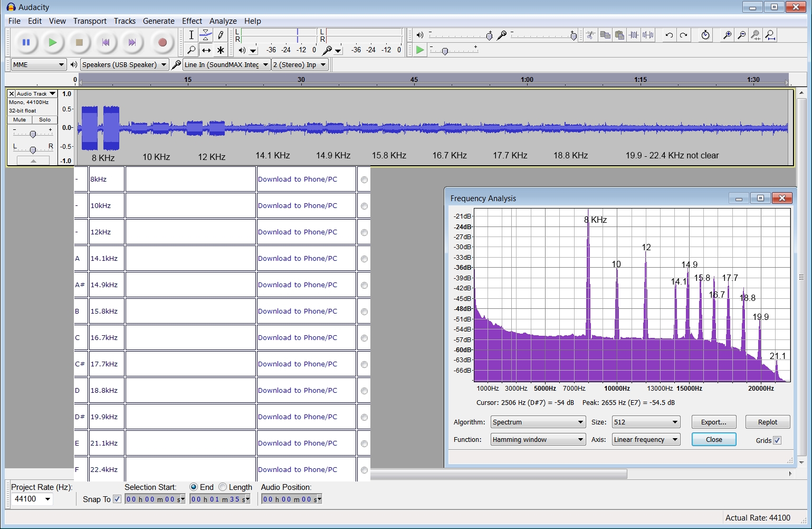Click the Undo arrow icon
The height and width of the screenshot is (529, 812).
pyautogui.click(x=669, y=35)
